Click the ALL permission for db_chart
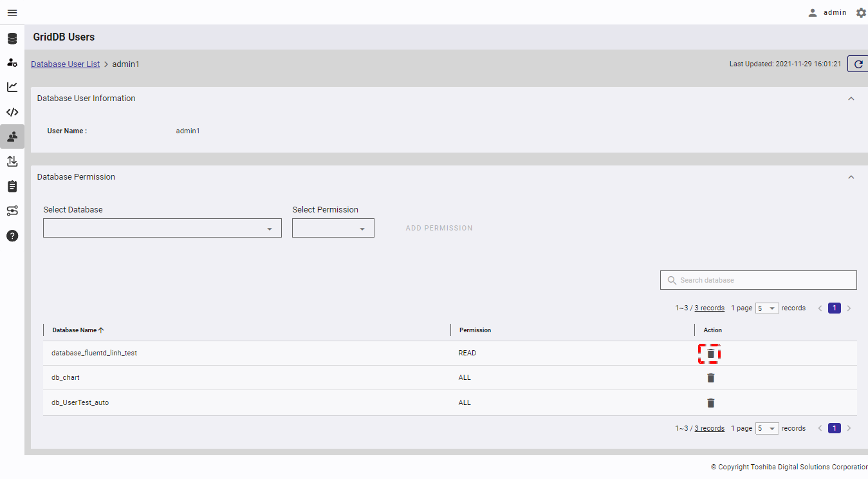This screenshot has height=479, width=868. pos(465,378)
